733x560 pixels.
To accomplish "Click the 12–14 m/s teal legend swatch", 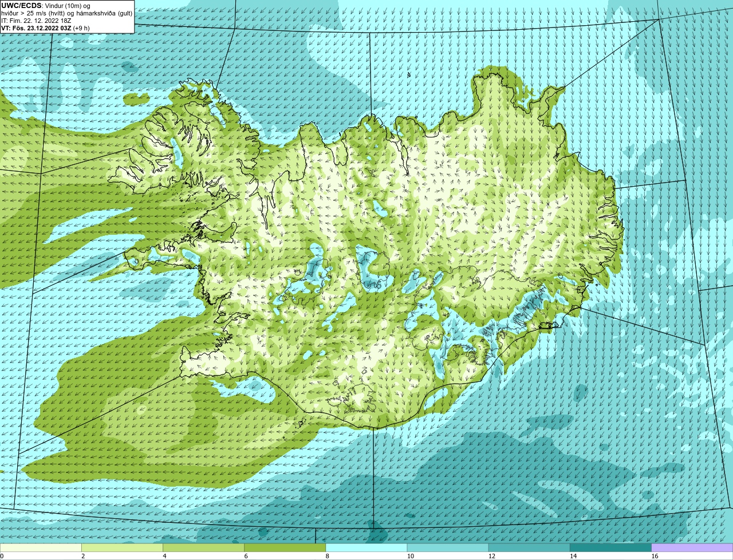I will pyautogui.click(x=529, y=547).
